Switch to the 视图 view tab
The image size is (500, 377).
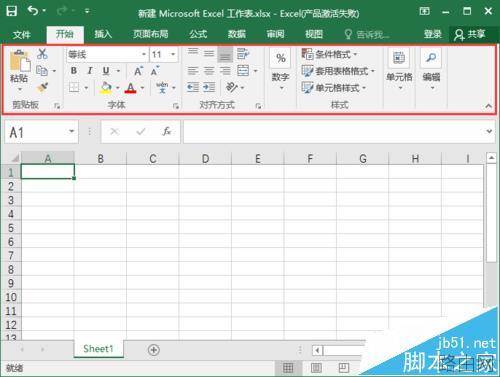(314, 34)
